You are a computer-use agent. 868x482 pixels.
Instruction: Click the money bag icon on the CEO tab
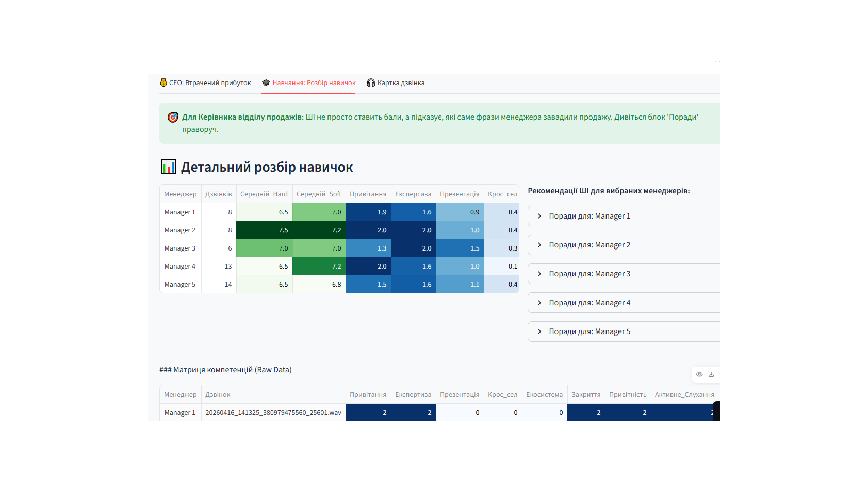pos(163,82)
